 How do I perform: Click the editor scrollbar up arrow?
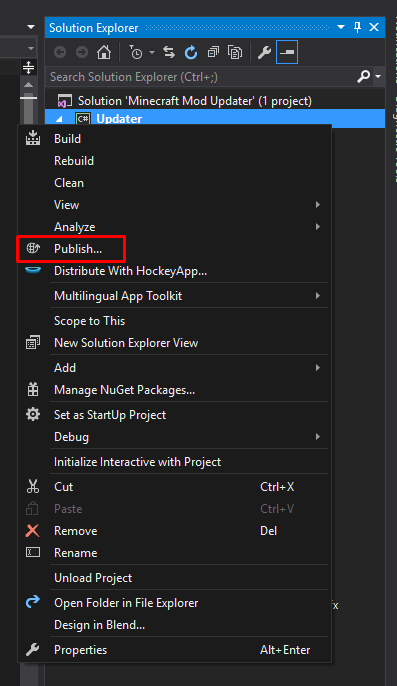pos(28,84)
